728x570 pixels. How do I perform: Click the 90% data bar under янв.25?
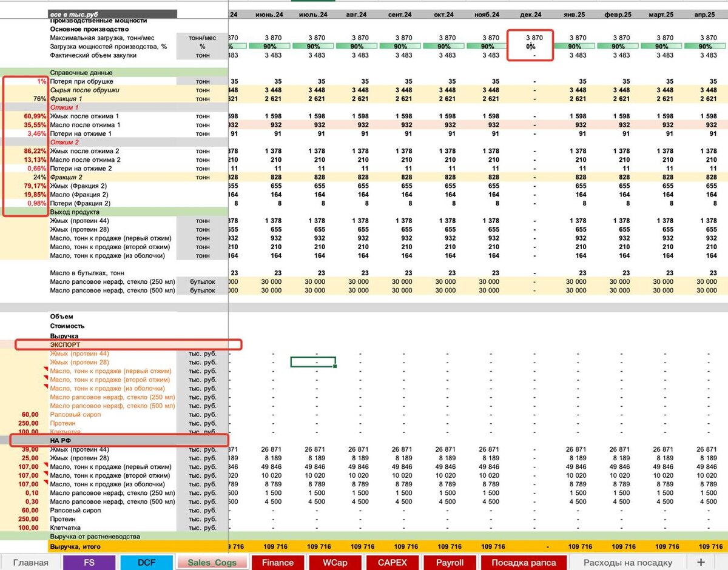pyautogui.click(x=575, y=46)
